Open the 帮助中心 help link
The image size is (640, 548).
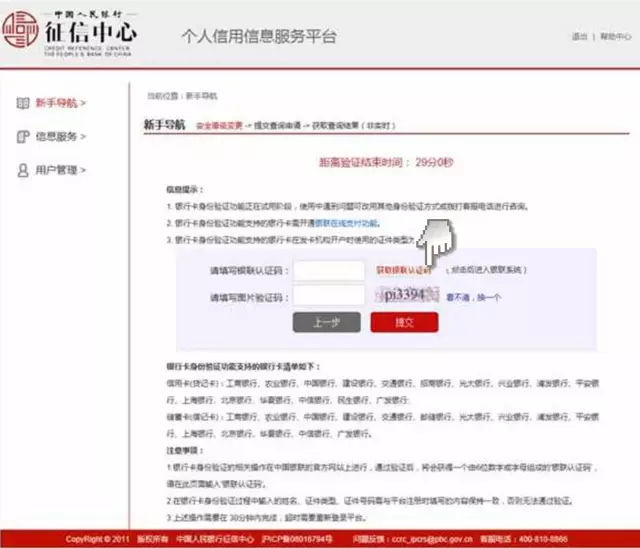click(x=613, y=36)
